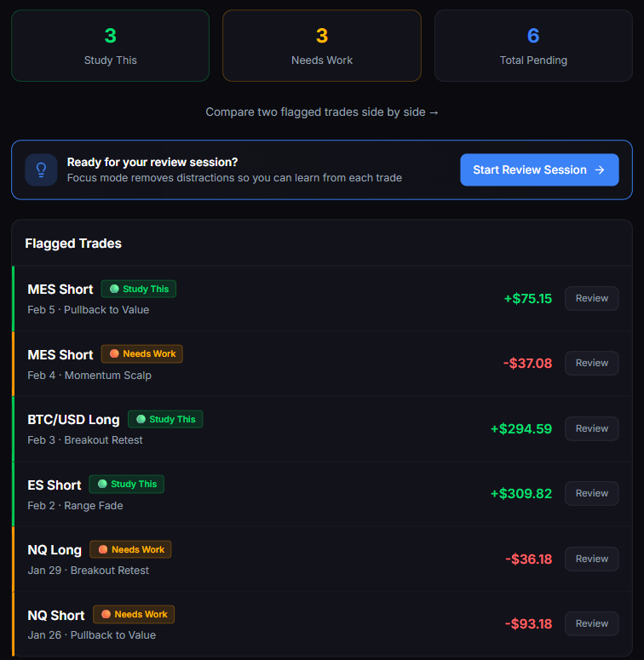Image resolution: width=644 pixels, height=660 pixels.
Task: Click Study This badge on ES Short
Action: (126, 484)
